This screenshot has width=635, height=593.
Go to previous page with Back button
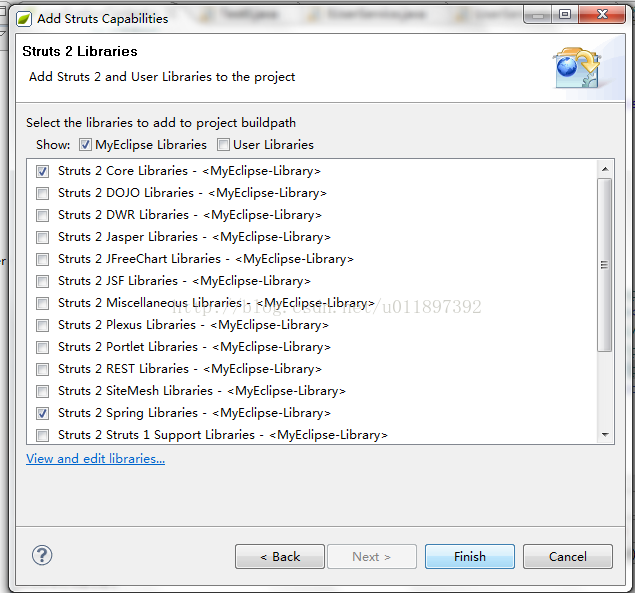280,557
